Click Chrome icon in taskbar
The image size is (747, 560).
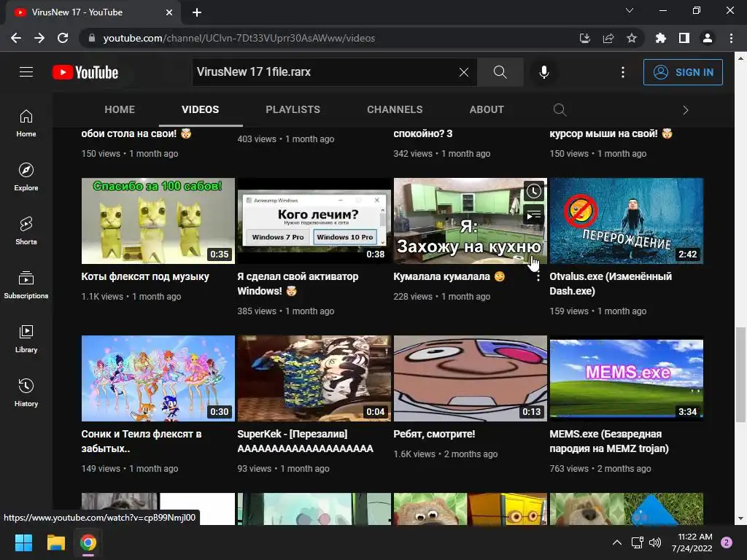pyautogui.click(x=88, y=542)
